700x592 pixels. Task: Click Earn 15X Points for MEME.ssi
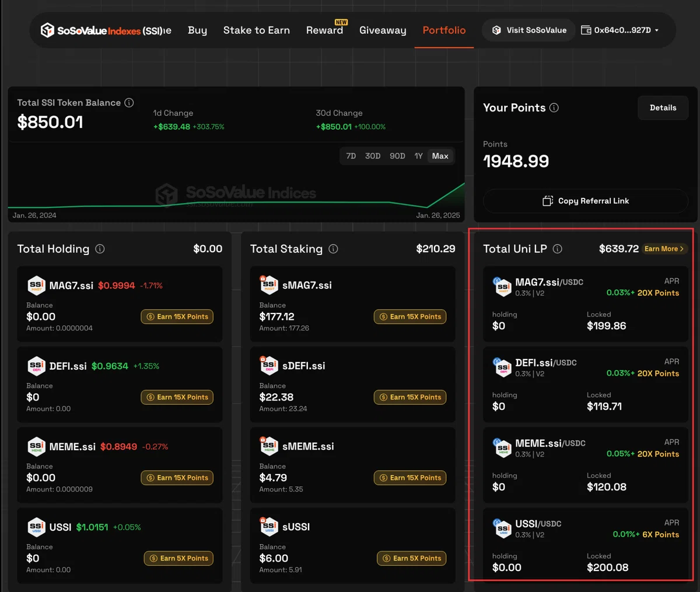coord(177,478)
